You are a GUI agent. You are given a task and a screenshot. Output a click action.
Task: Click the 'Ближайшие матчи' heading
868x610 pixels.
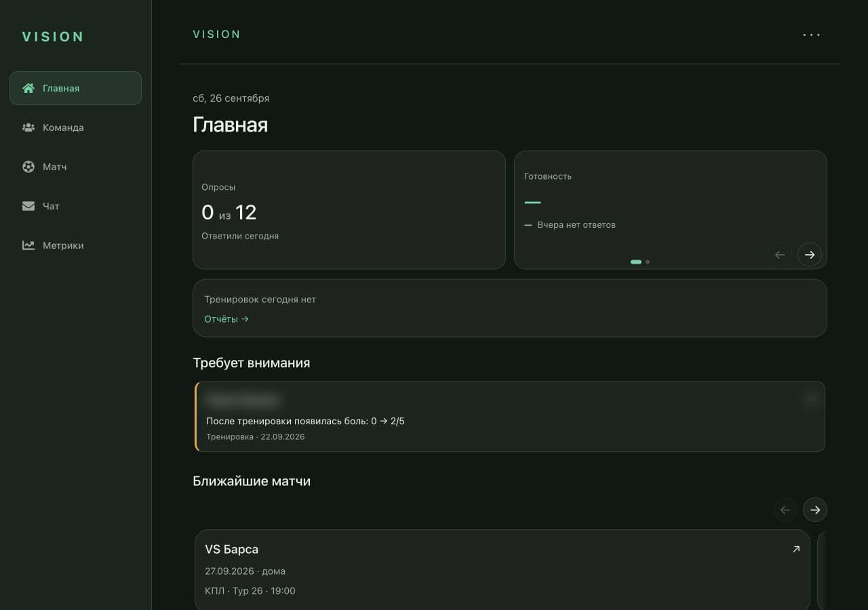252,481
